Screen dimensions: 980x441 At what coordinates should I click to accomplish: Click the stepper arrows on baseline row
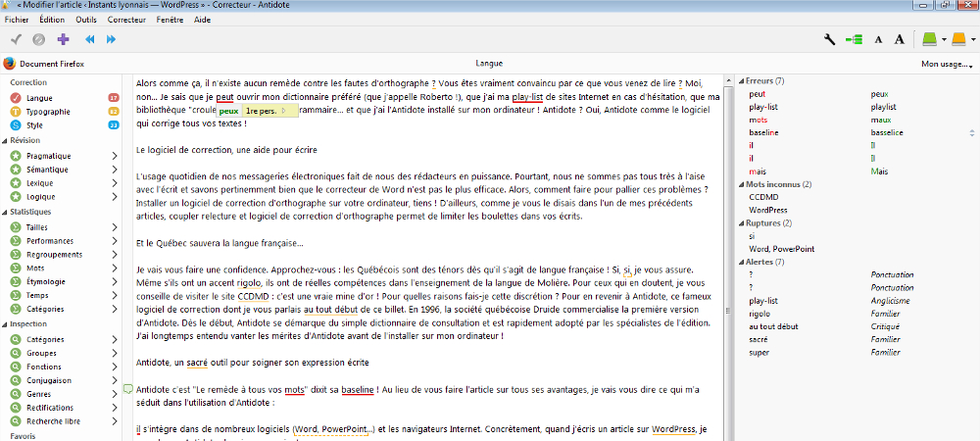pos(971,132)
